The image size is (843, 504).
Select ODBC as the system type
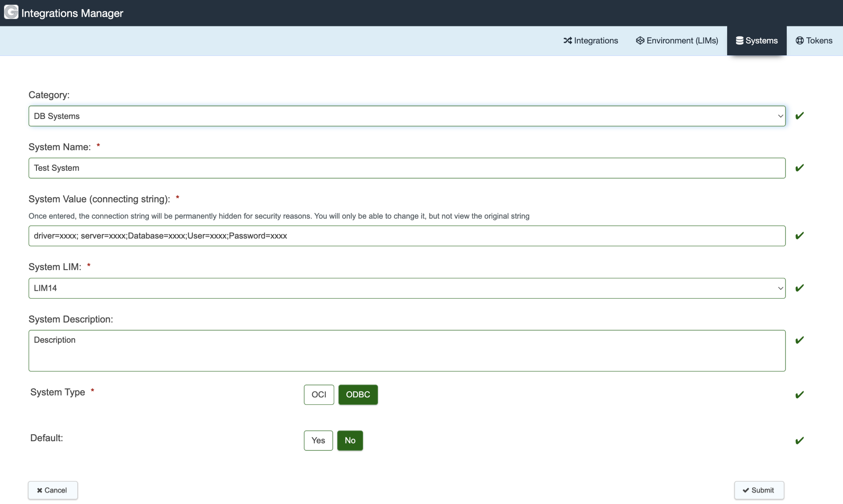click(x=358, y=395)
